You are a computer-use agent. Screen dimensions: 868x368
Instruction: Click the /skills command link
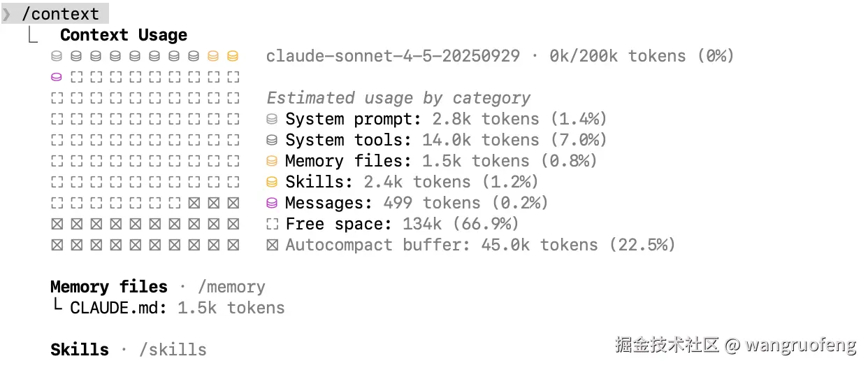(173, 350)
